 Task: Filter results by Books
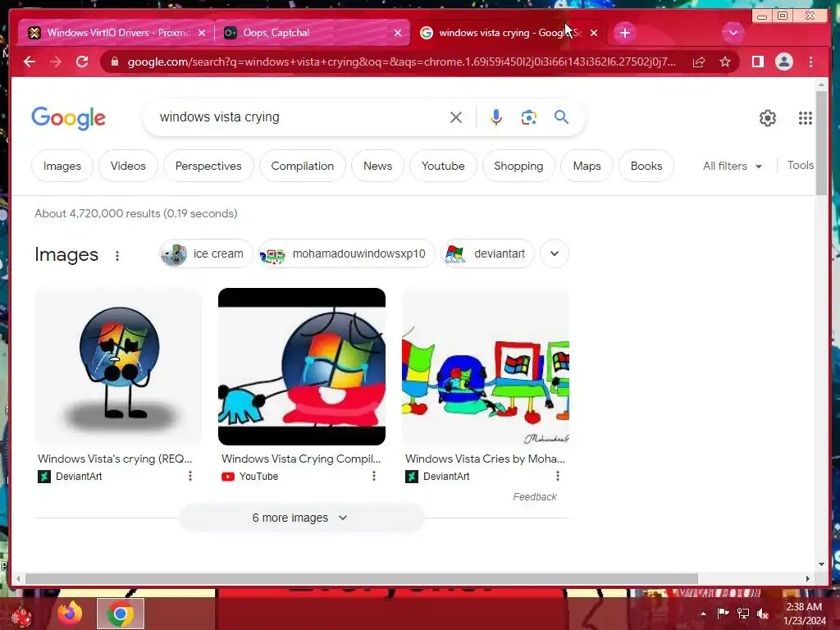[x=646, y=166]
